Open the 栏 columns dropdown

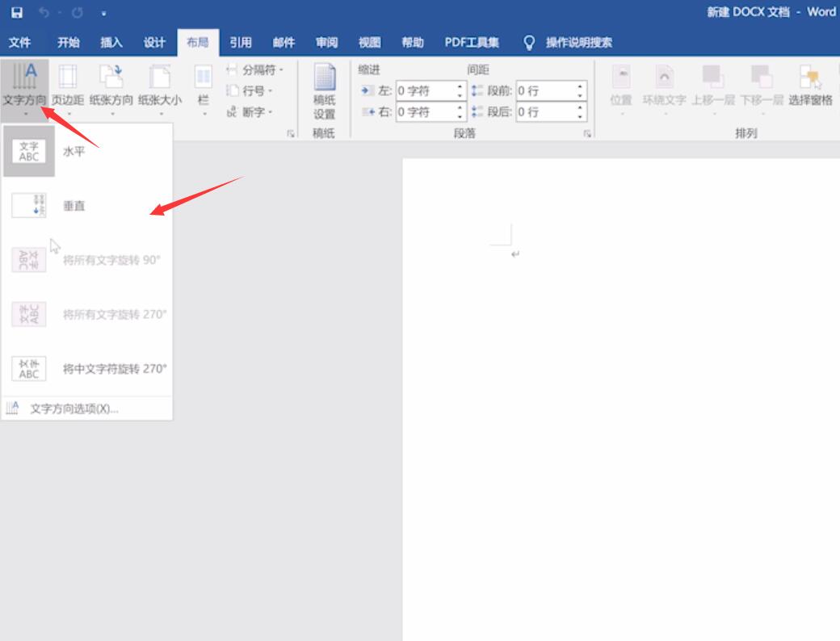click(204, 90)
